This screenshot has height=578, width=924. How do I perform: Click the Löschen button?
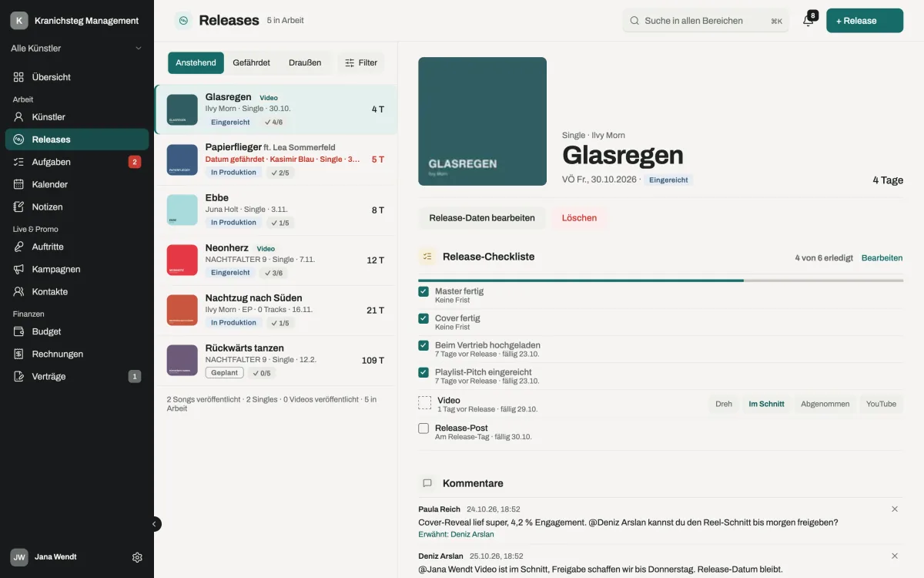click(x=579, y=218)
